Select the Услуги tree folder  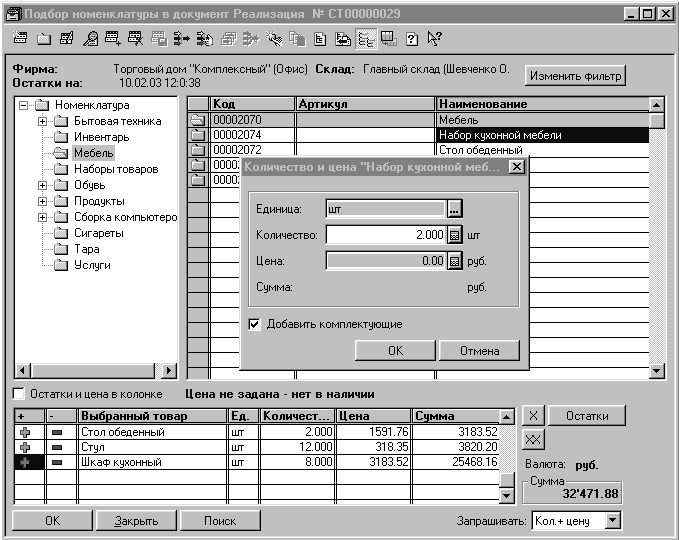click(92, 265)
